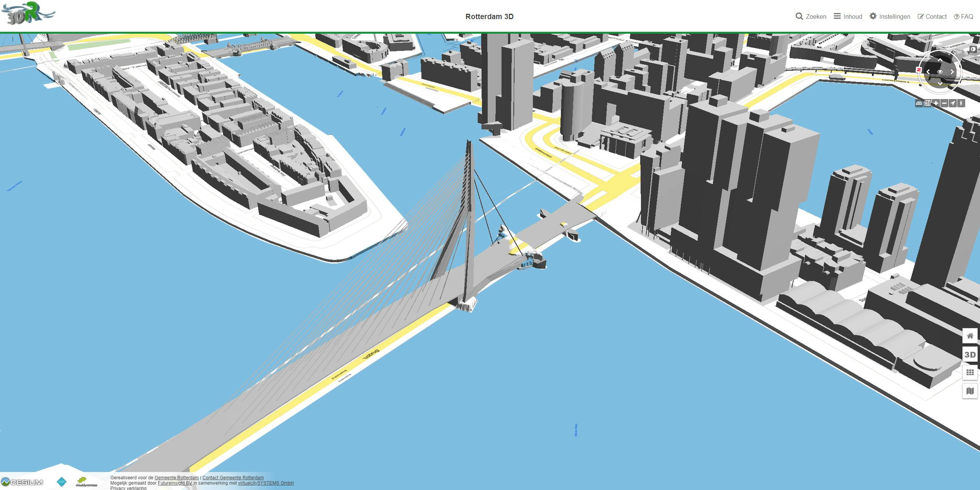Activate the pedestrian walk mode icon

961,103
